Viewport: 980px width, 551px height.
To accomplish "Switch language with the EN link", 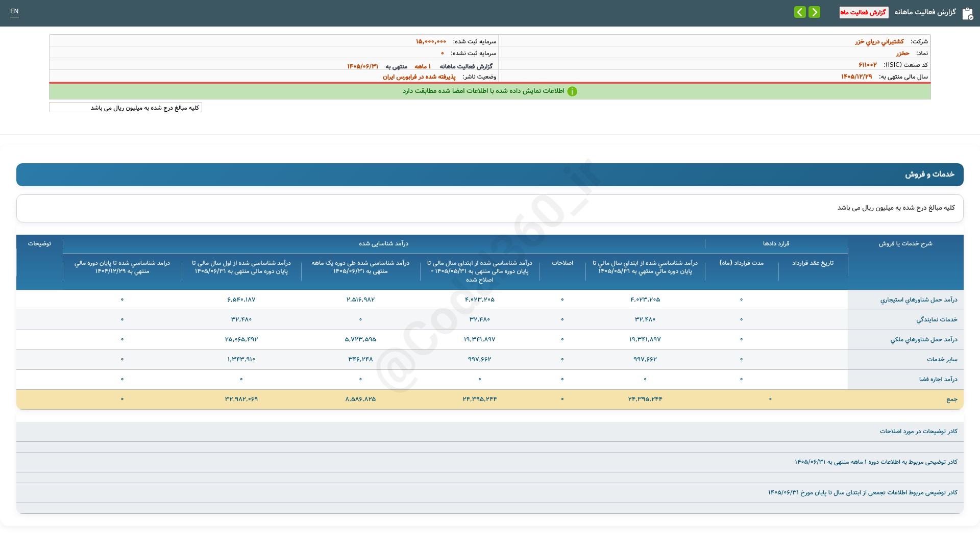I will [14, 11].
